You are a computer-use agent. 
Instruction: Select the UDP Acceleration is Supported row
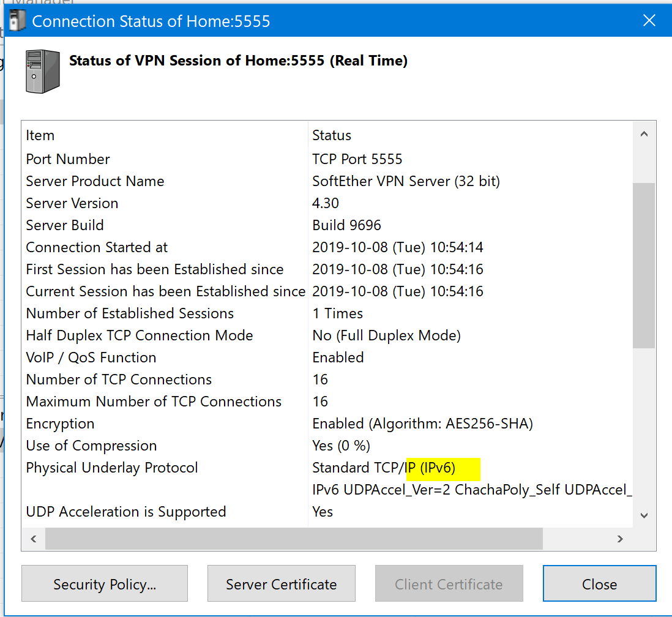tap(126, 512)
